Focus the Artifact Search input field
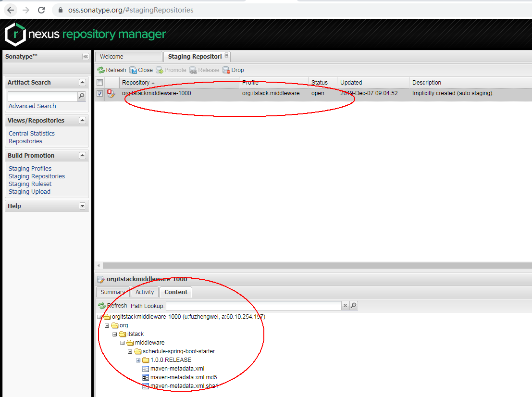532x397 pixels. point(43,96)
